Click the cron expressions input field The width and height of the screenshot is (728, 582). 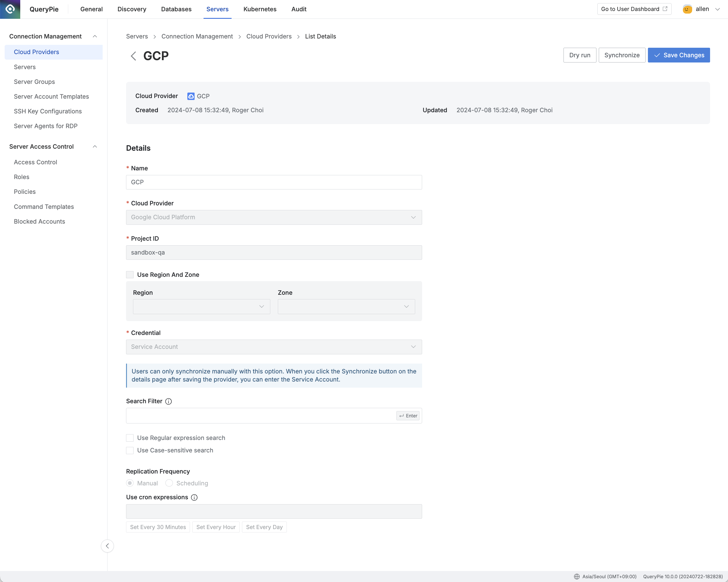tap(274, 511)
